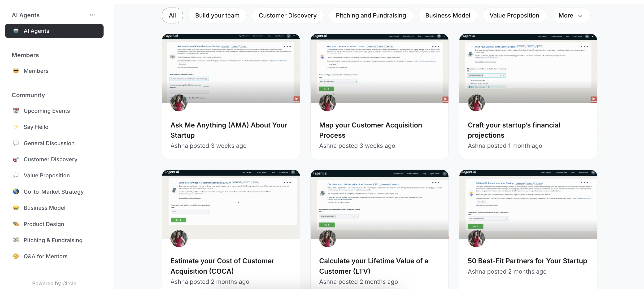Click the flying money Pitching & Fundraising icon
Screen dimensions: 644x289
(16, 240)
